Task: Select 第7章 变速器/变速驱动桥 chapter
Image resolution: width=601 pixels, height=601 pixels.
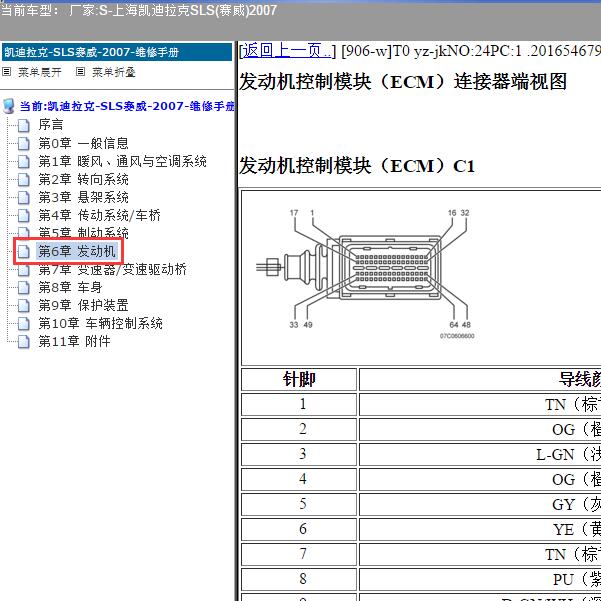Action: pyautogui.click(x=112, y=269)
